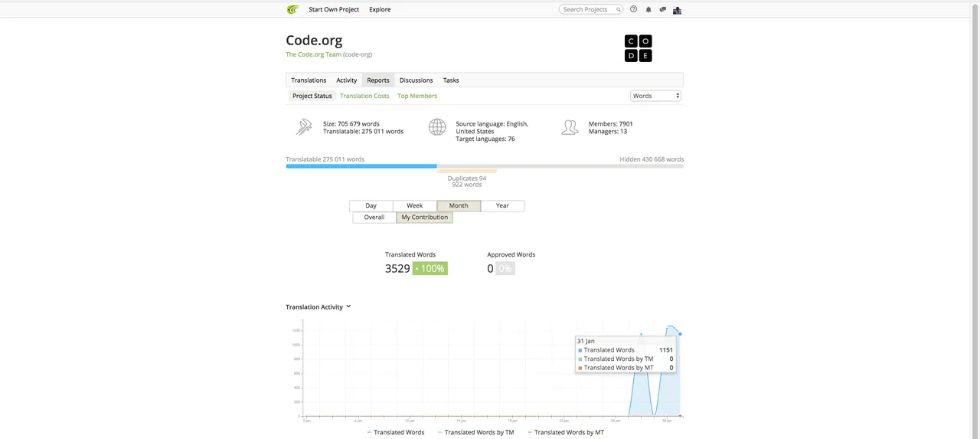The width and height of the screenshot is (980, 439).
Task: Open the Explore link
Action: (380, 10)
